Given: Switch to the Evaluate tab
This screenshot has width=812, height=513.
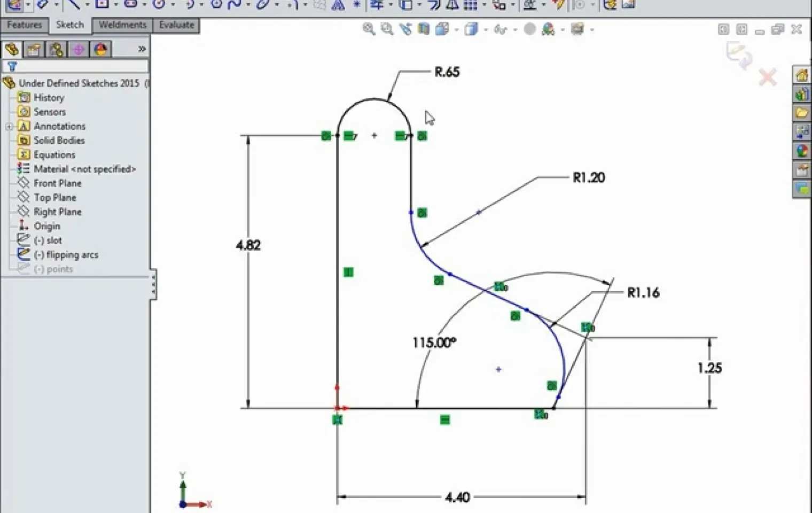Looking at the screenshot, I should pos(176,25).
